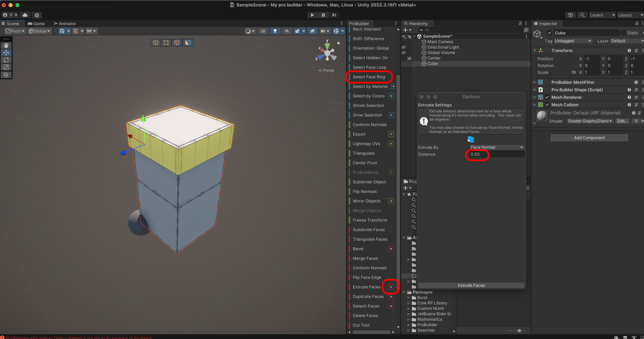The height and width of the screenshot is (339, 644).
Task: Switch ProBuilder to vertex selection mode
Action: tap(166, 42)
